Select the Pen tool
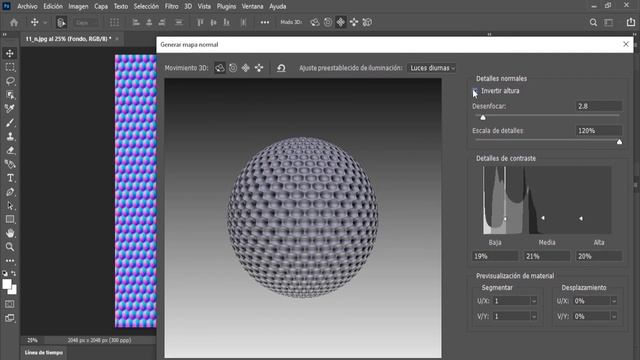Viewport: 640px width, 360px height. pyautogui.click(x=10, y=192)
